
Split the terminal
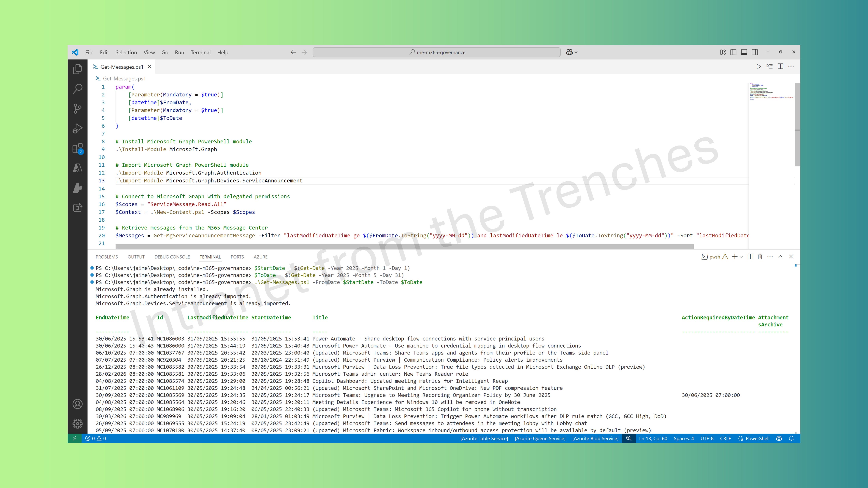750,257
